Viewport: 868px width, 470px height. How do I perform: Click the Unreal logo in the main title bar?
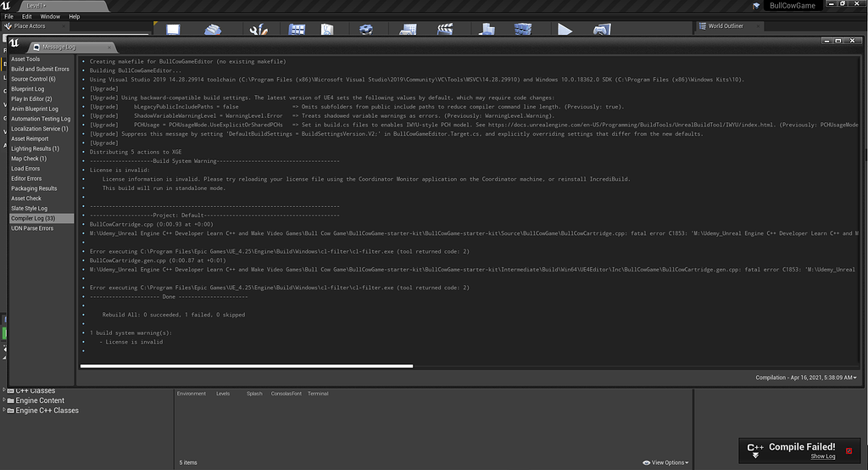coord(6,6)
